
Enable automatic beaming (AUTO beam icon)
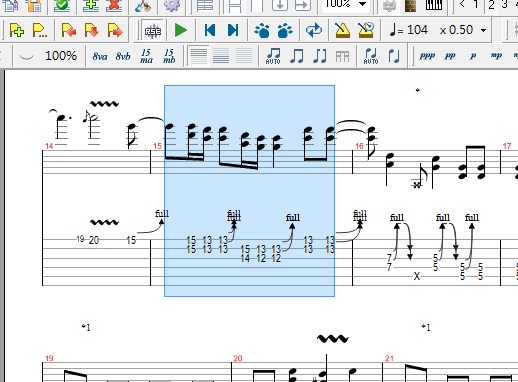pyautogui.click(x=273, y=56)
